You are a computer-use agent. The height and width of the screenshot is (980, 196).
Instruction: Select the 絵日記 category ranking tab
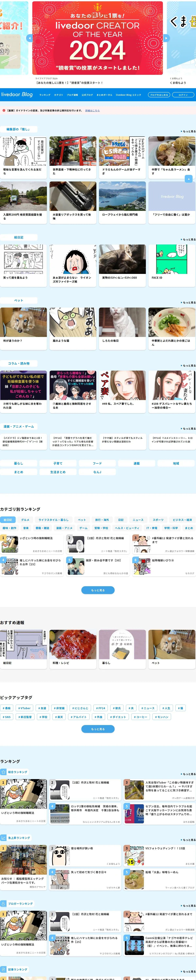coord(8,520)
